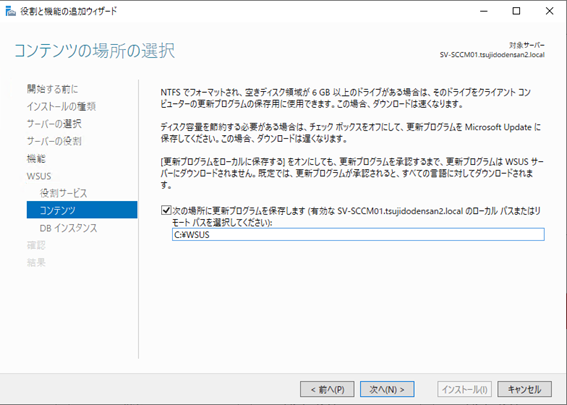Screen dimensions: 567x405
Task: Click the disabled 結果 step
Action: (x=36, y=263)
